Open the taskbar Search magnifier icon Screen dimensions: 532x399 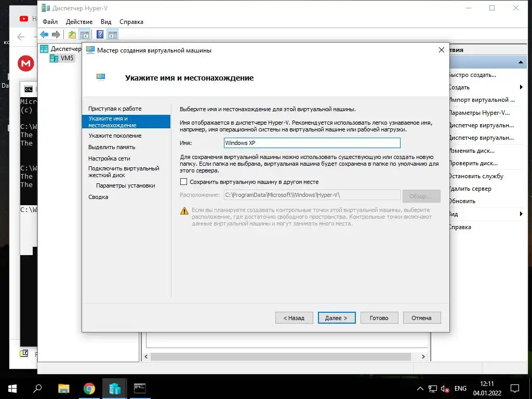click(x=37, y=389)
